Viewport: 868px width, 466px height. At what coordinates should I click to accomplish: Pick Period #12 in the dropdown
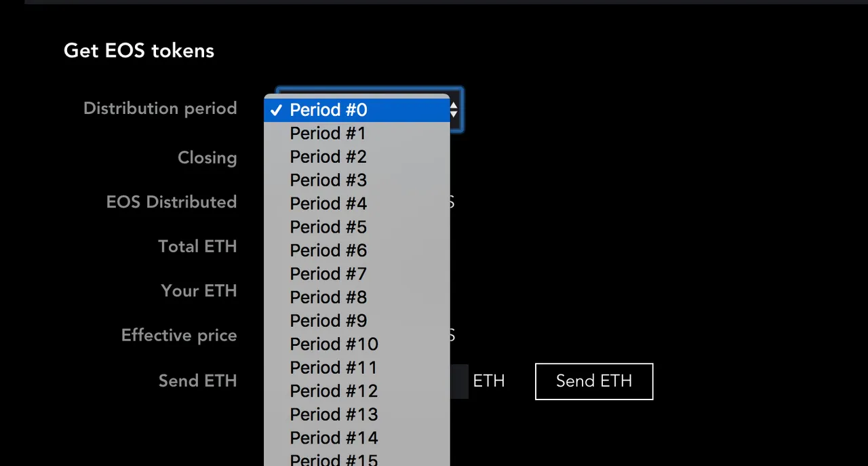point(334,391)
